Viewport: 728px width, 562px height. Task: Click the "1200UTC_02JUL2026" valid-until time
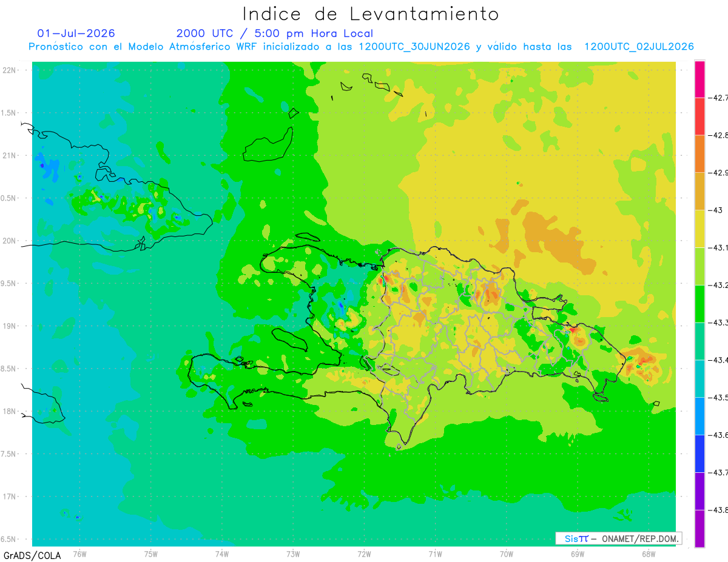point(639,47)
